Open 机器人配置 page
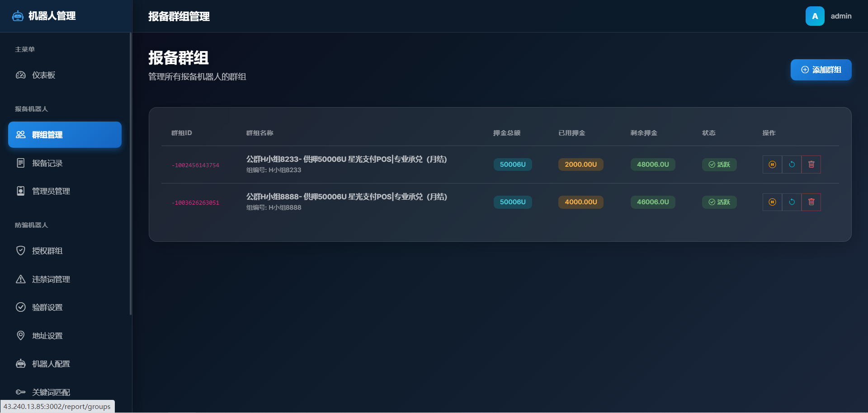Viewport: 868px width, 413px height. 51,364
